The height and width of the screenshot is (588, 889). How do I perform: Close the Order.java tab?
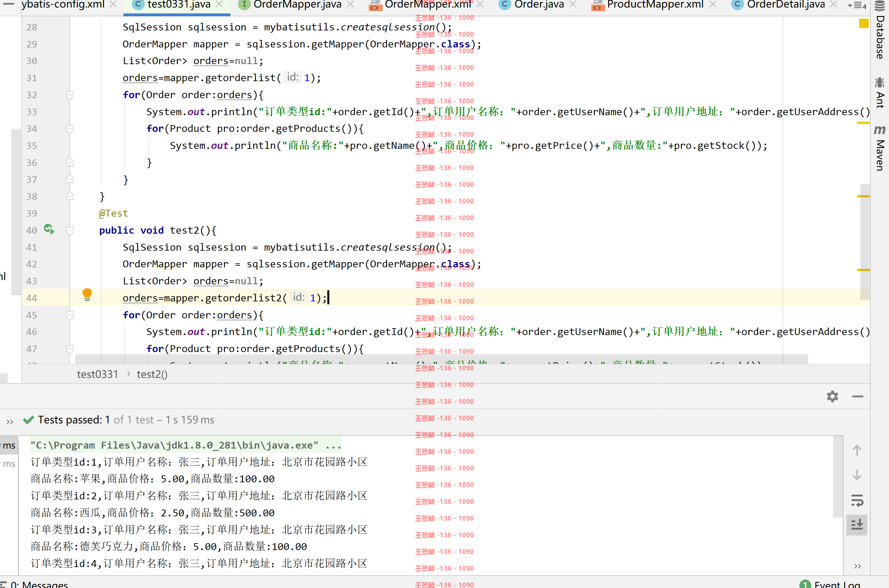coord(572,5)
